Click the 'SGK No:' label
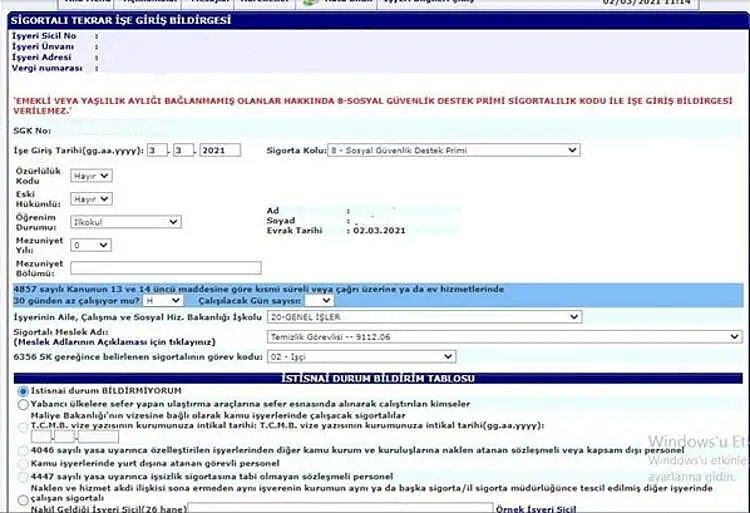 click(x=32, y=131)
